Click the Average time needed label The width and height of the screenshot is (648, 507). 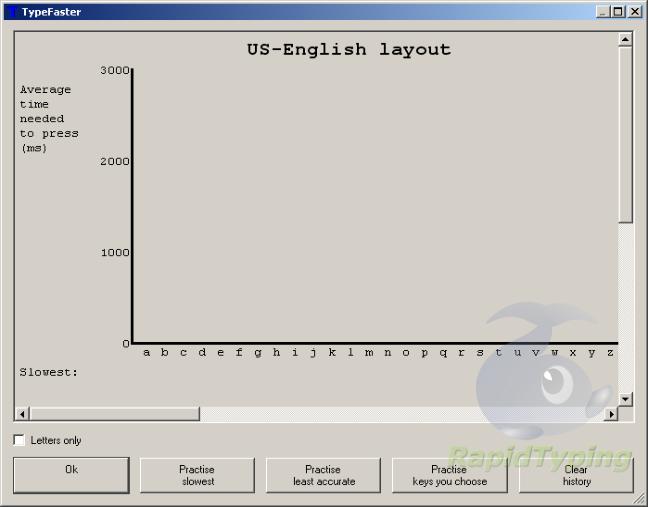pyautogui.click(x=49, y=119)
